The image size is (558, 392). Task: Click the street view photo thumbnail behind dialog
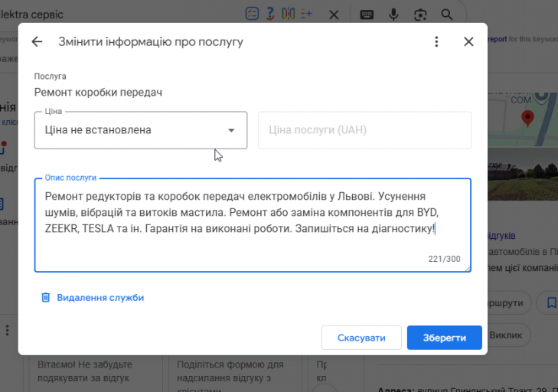coord(523,174)
